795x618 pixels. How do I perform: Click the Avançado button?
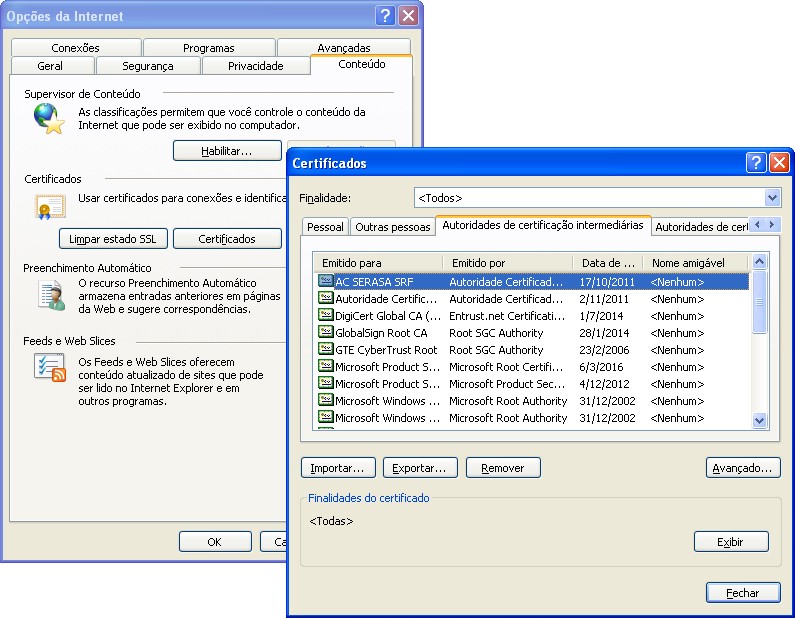pos(743,468)
